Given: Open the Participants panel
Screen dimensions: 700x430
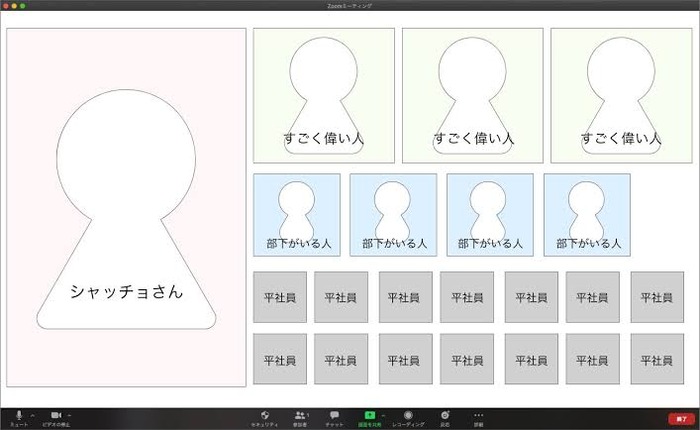Looking at the screenshot, I should pos(301,418).
